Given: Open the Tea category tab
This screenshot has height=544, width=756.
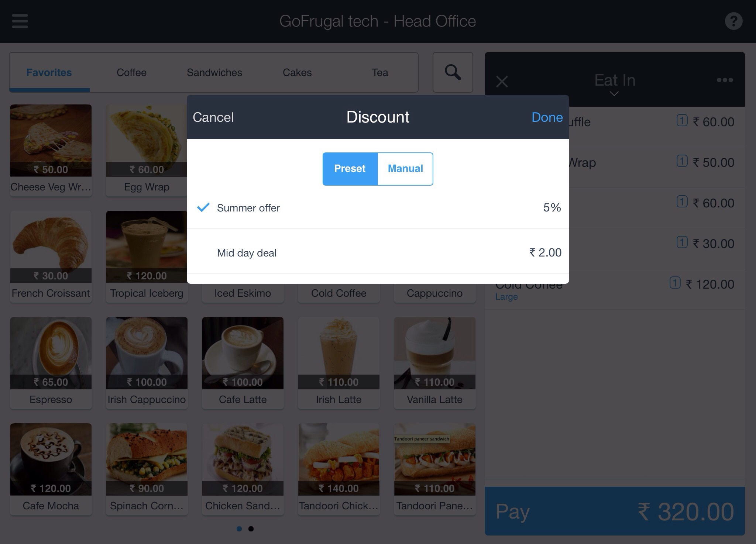Looking at the screenshot, I should pyautogui.click(x=380, y=72).
